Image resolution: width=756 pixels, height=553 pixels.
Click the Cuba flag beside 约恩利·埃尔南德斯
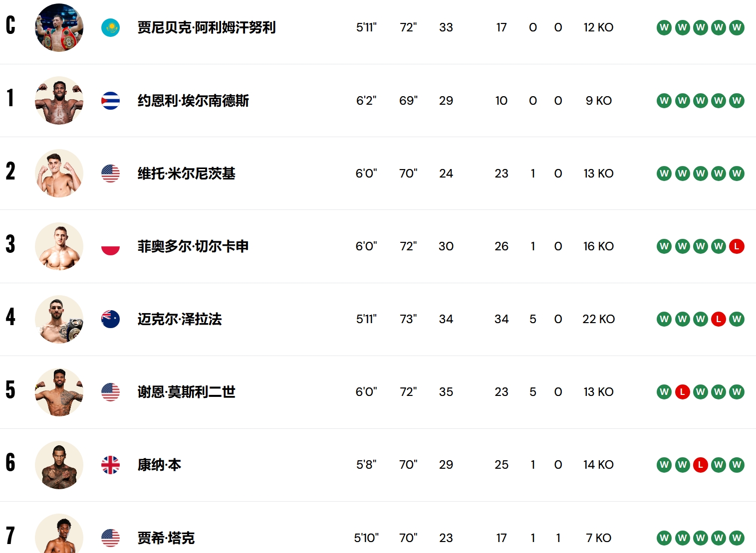(x=110, y=101)
